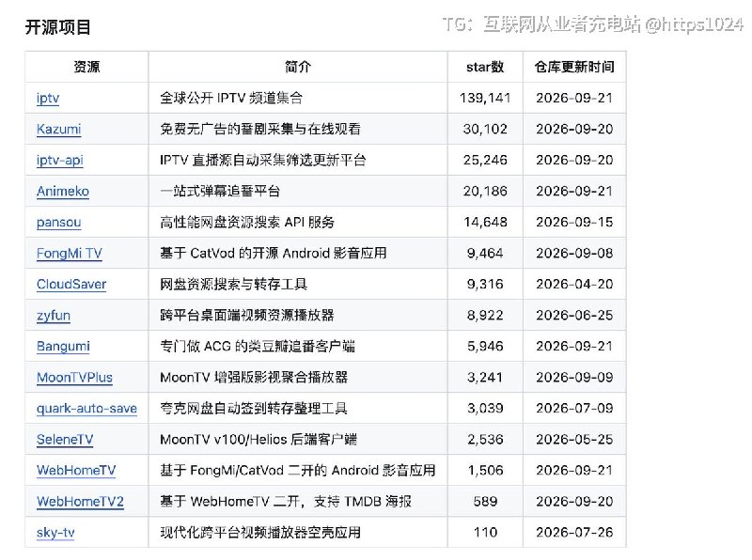Click the WebHomeTV link

tap(76, 471)
